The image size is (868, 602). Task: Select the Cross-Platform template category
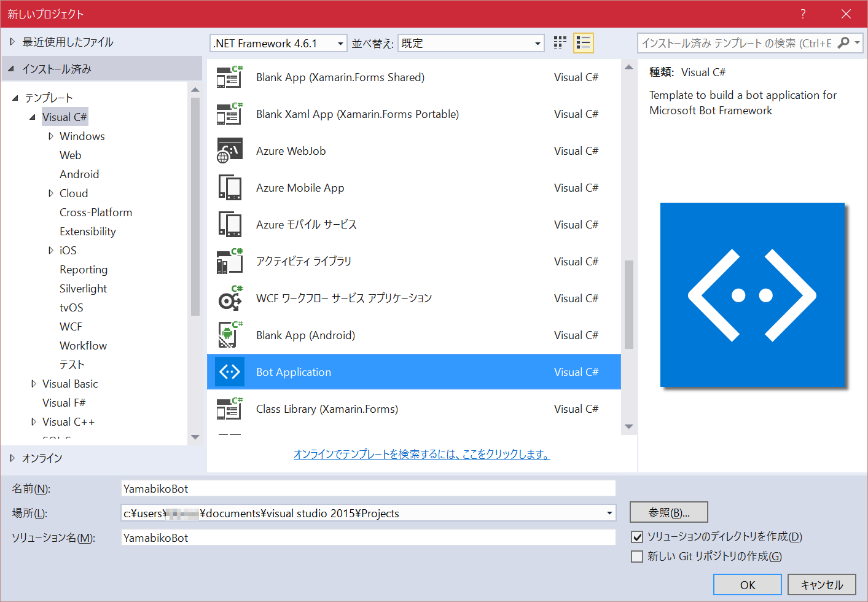tap(96, 213)
